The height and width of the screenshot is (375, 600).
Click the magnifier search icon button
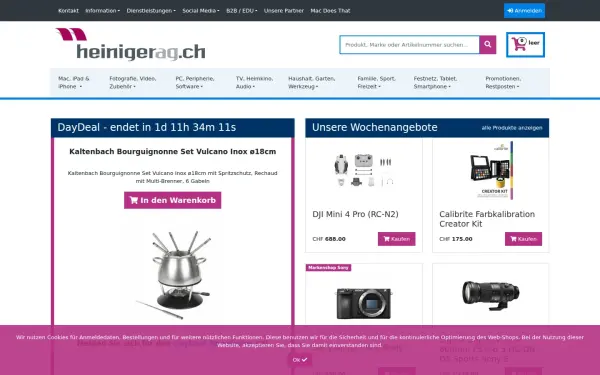(488, 45)
